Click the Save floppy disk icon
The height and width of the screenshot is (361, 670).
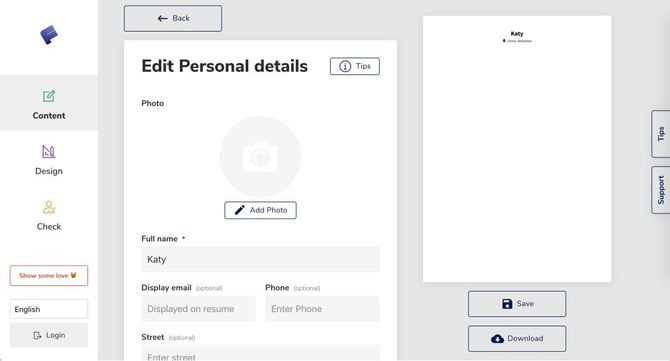point(507,304)
